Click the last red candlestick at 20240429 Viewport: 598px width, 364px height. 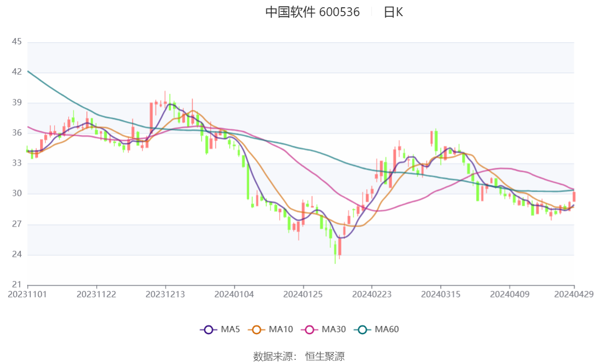pyautogui.click(x=574, y=196)
